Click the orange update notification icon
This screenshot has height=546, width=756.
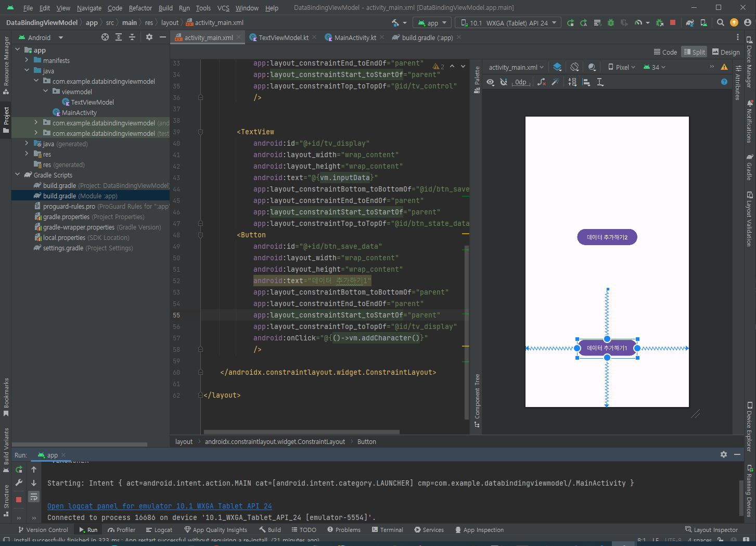pos(734,22)
